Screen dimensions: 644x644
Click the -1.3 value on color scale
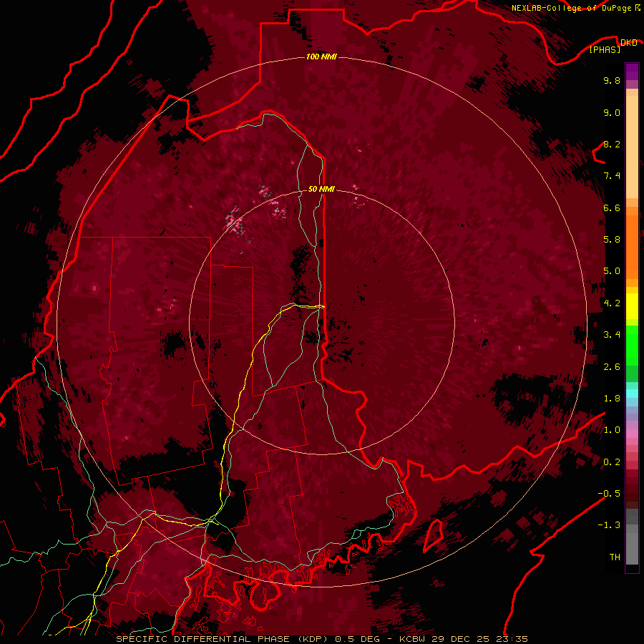coord(609,525)
